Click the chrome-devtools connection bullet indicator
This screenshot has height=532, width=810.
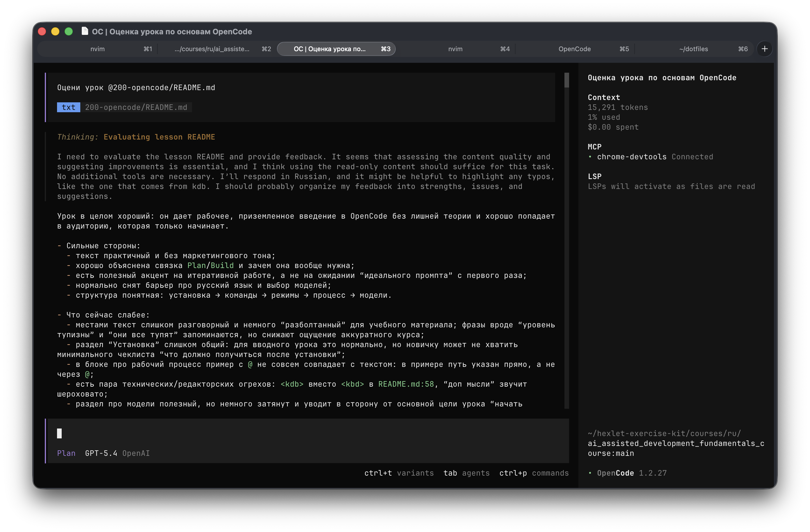(591, 157)
